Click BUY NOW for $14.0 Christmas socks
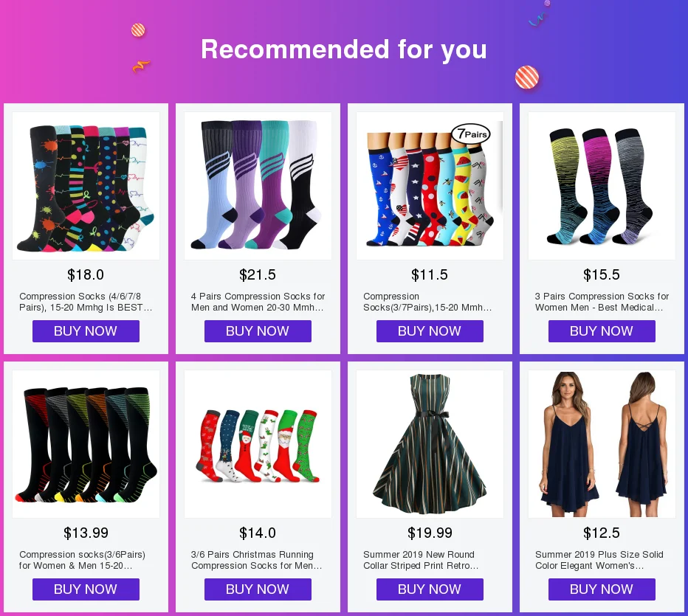 [258, 589]
